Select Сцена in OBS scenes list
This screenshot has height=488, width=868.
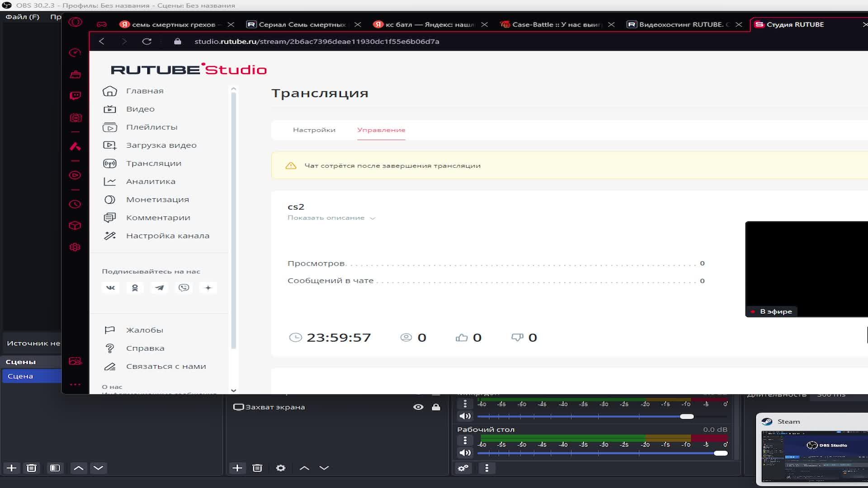coord(32,376)
